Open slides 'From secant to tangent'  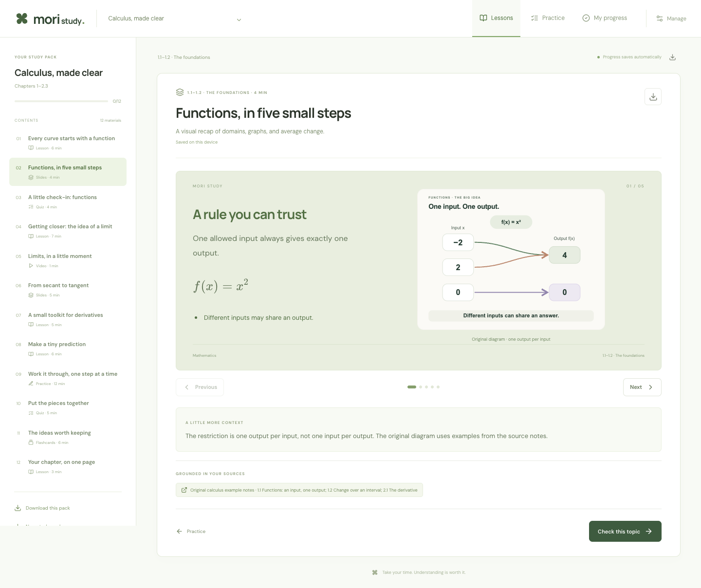point(68,290)
